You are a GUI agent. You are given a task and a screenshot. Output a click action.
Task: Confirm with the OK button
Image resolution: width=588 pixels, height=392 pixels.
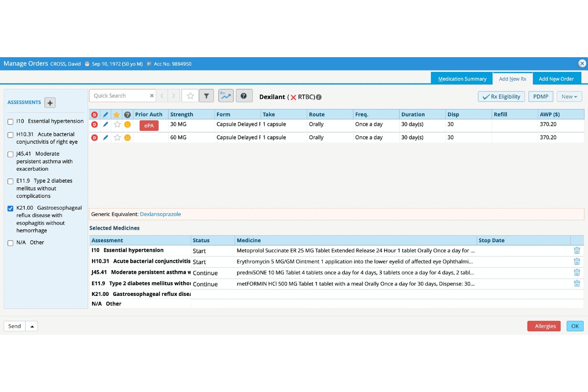point(575,326)
